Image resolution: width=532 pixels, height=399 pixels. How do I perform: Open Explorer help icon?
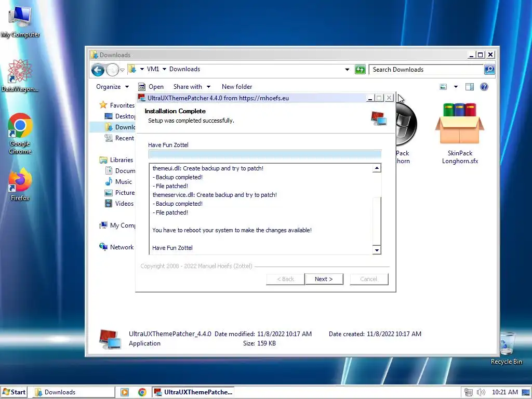(x=484, y=87)
